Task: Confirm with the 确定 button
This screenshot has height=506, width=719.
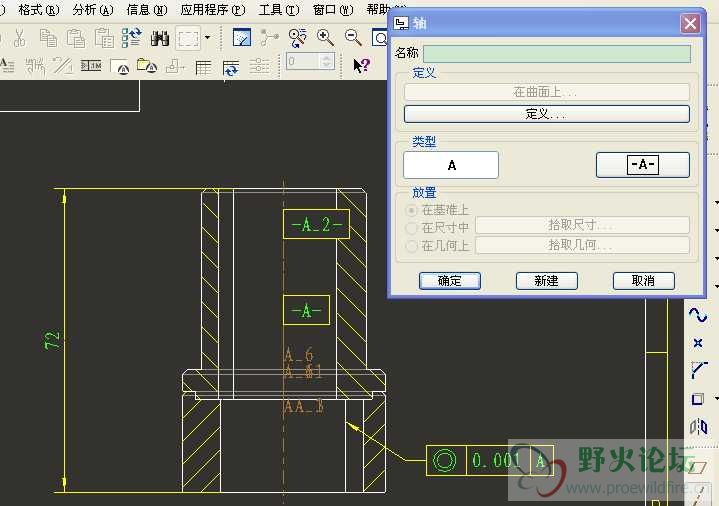Action: click(450, 281)
